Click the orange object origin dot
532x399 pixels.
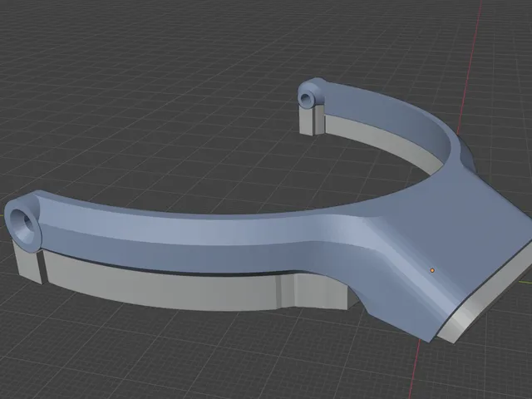pos(432,270)
